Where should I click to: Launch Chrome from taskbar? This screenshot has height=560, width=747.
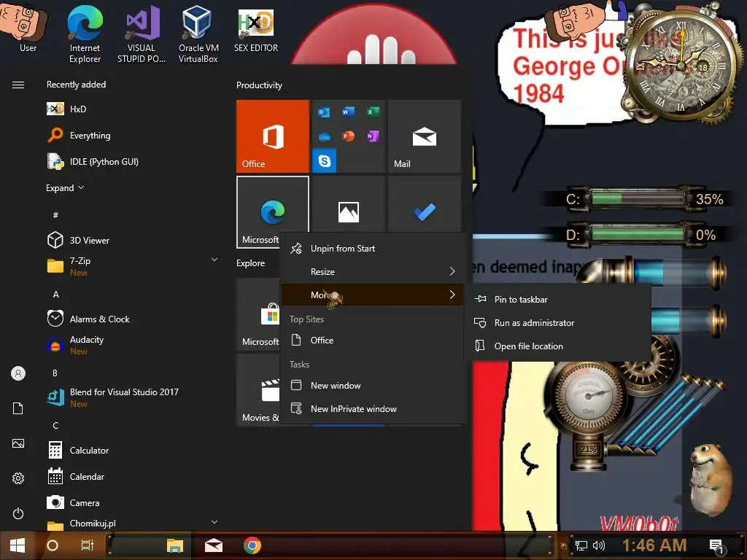(252, 545)
